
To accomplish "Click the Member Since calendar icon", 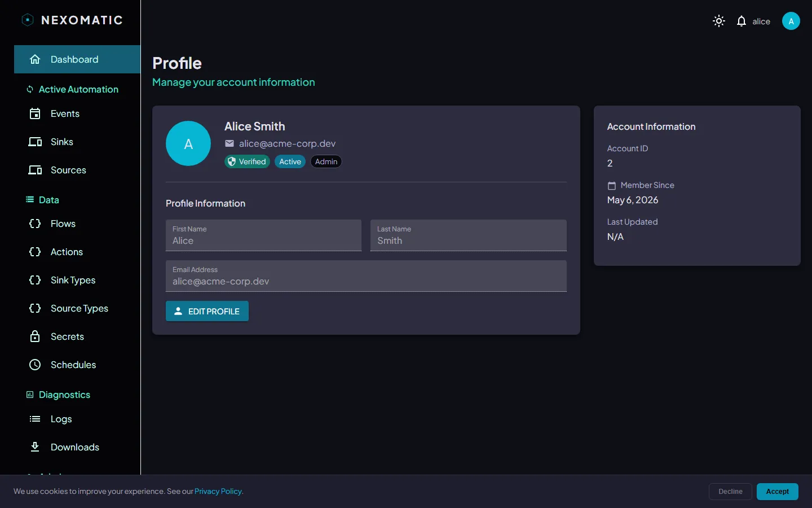I will [612, 185].
